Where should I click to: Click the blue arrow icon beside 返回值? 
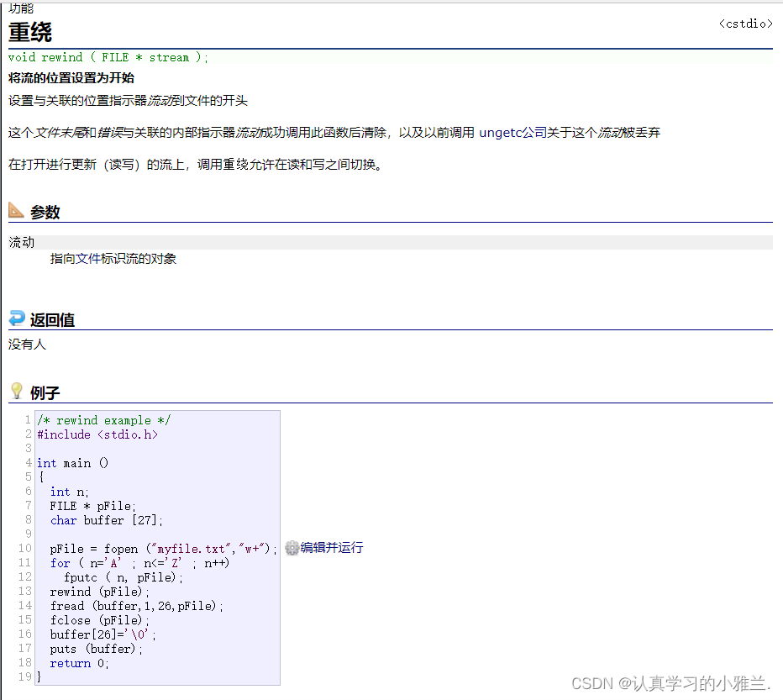click(17, 318)
